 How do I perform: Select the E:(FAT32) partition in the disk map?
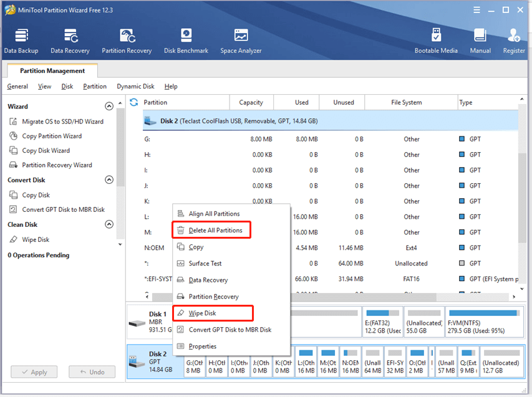[383, 322]
